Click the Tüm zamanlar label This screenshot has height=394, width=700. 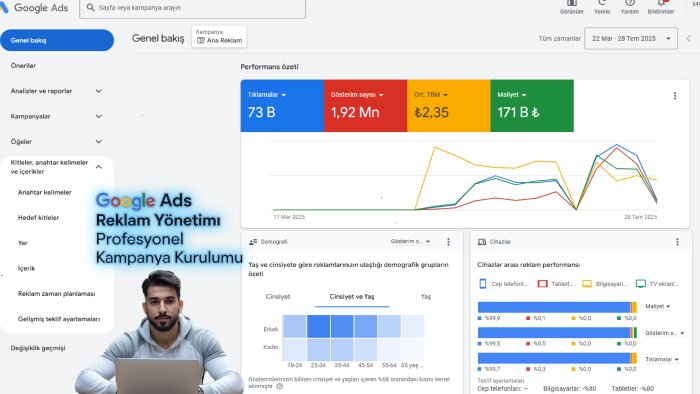click(559, 39)
